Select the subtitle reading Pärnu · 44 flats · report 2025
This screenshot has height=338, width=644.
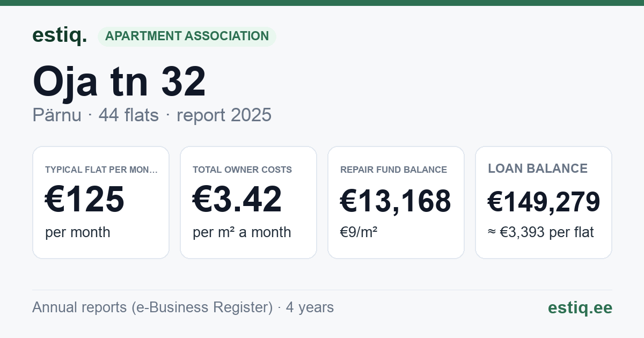coord(152,115)
